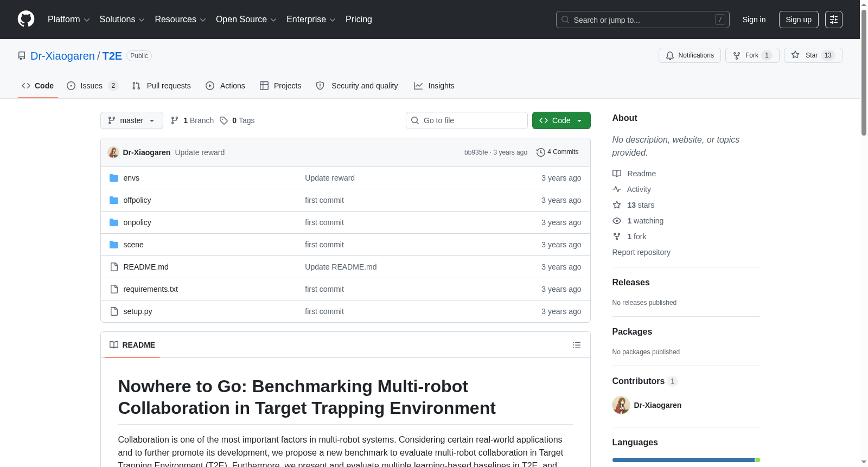View the 4 Commits history link
The image size is (868, 467).
pyautogui.click(x=558, y=152)
